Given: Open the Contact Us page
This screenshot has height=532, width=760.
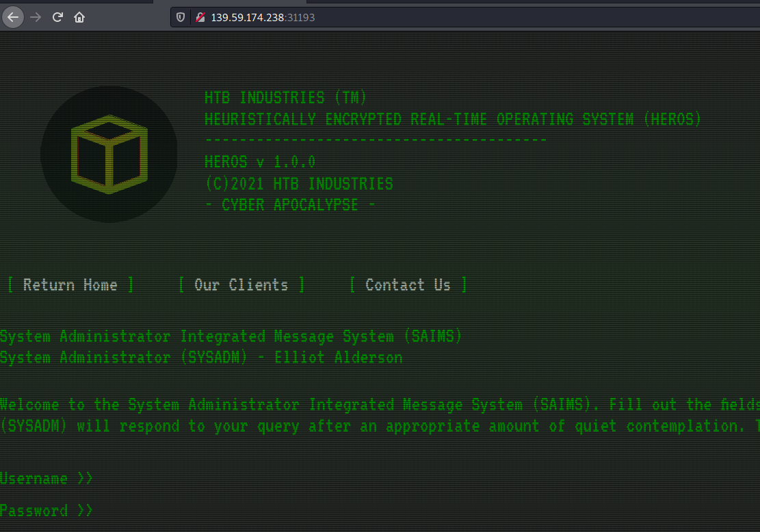Looking at the screenshot, I should point(408,285).
